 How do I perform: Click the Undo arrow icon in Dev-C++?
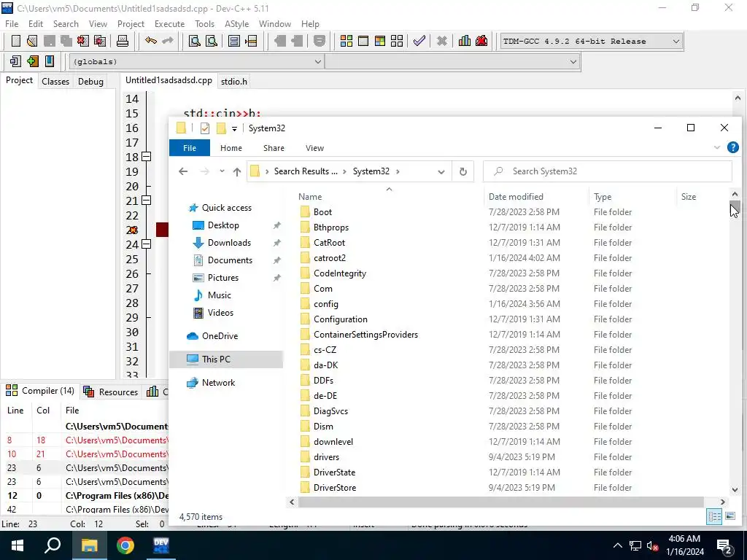click(x=151, y=41)
